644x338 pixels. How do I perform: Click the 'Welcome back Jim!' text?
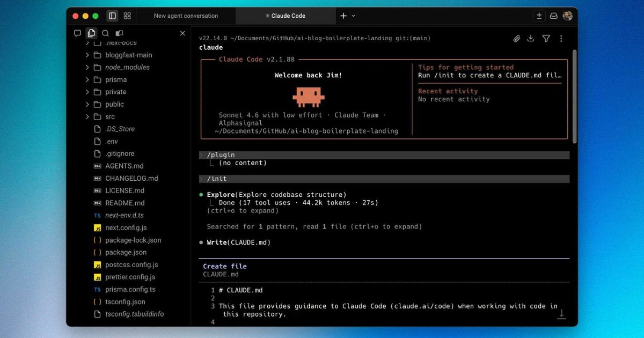coord(308,76)
